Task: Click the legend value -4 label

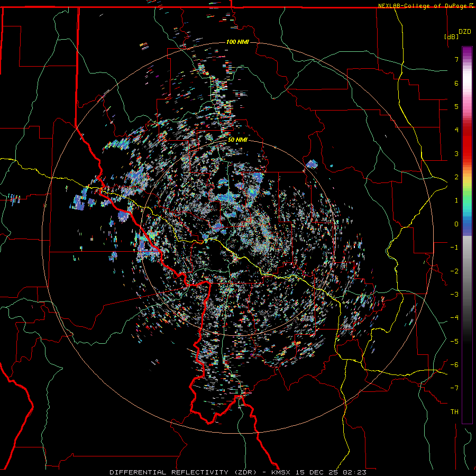Action: pyautogui.click(x=454, y=318)
